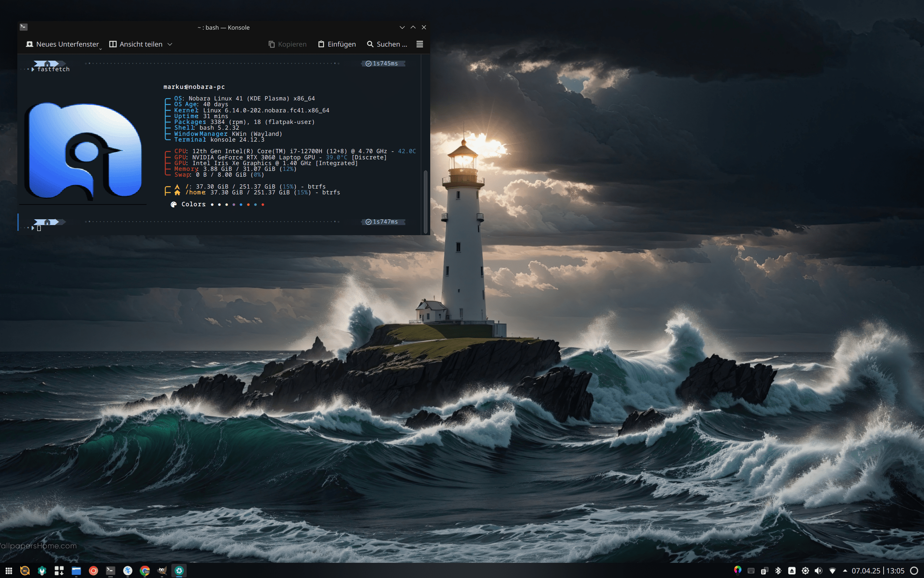The image size is (924, 578).
Task: Click the palette icon beside Colors
Action: click(174, 204)
